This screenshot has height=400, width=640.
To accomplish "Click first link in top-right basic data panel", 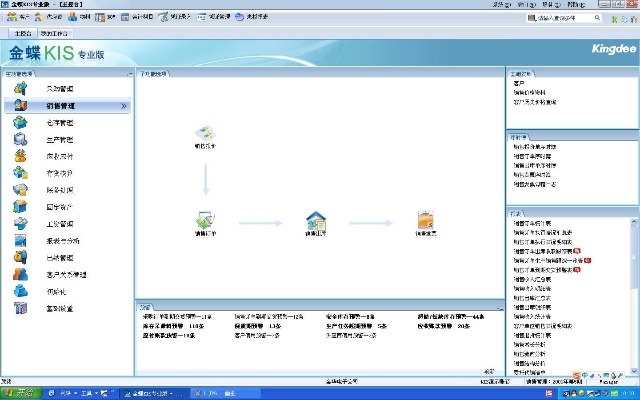I will pyautogui.click(x=518, y=84).
